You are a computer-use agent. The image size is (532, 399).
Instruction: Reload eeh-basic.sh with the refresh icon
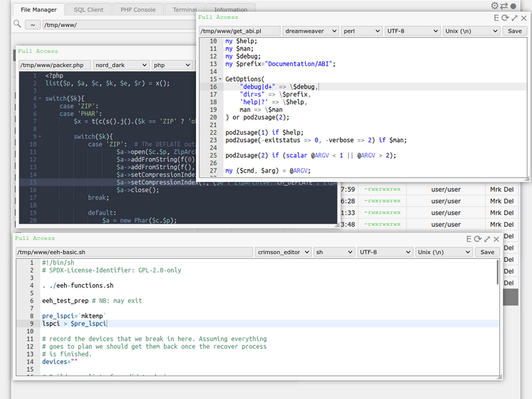478,240
